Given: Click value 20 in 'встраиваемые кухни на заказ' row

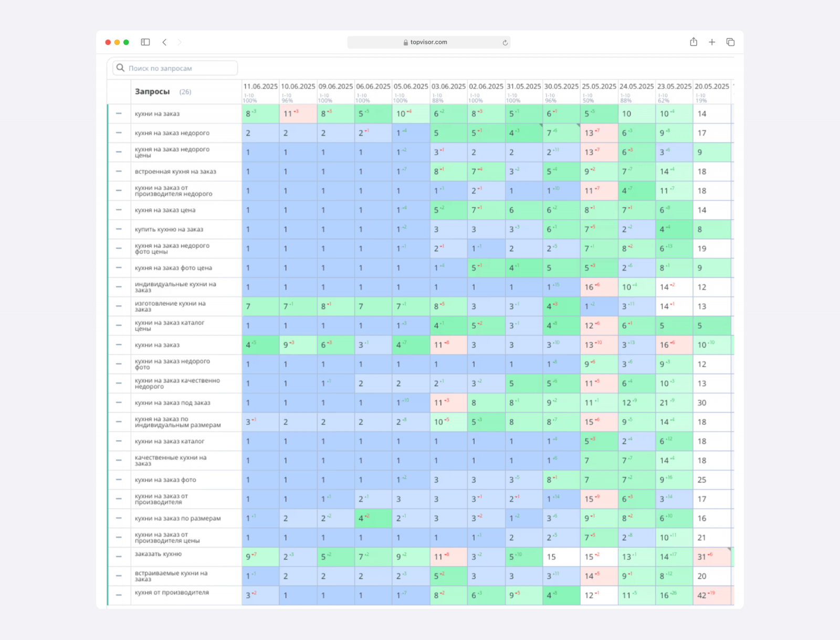Looking at the screenshot, I should click(702, 576).
